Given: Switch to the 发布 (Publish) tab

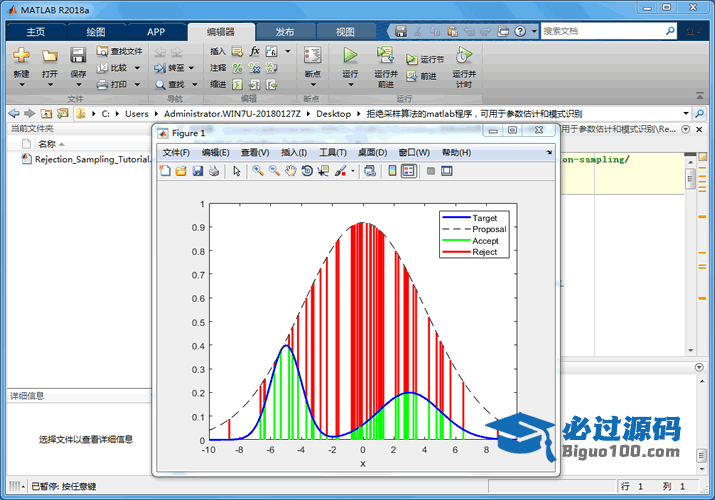Looking at the screenshot, I should 285,32.
